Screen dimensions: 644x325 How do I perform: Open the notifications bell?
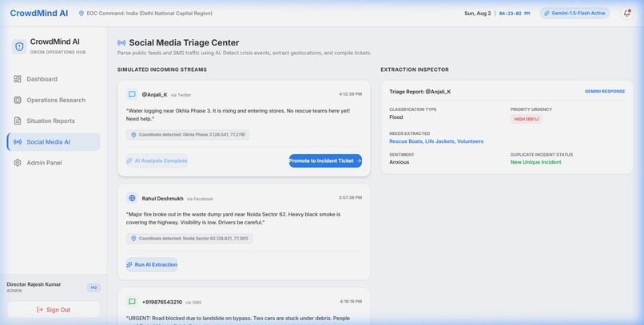tap(626, 13)
